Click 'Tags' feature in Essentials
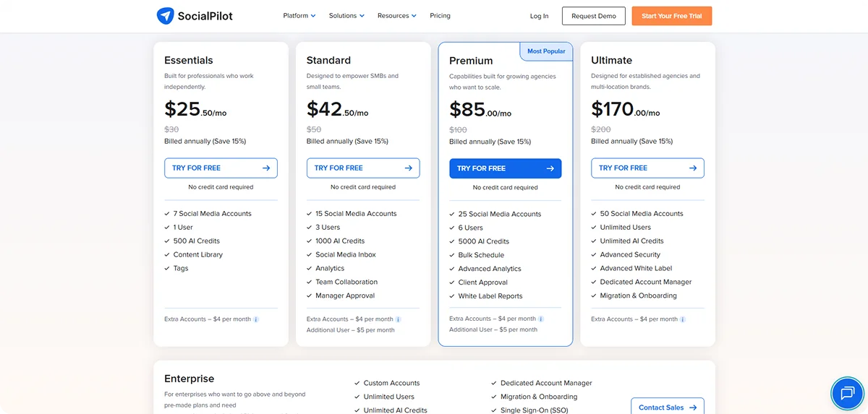The height and width of the screenshot is (414, 868). [x=181, y=269]
